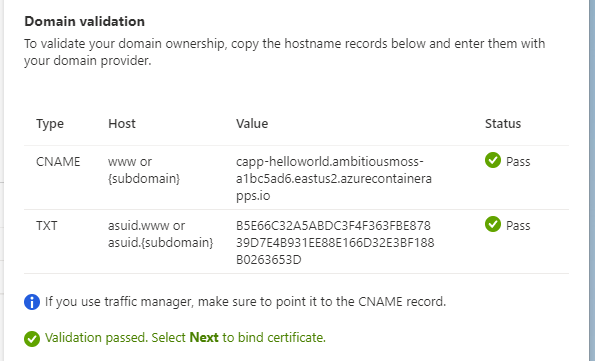
Task: Click the 'asuid.www or asuid.{subdomain}' host cell
Action: [x=161, y=234]
